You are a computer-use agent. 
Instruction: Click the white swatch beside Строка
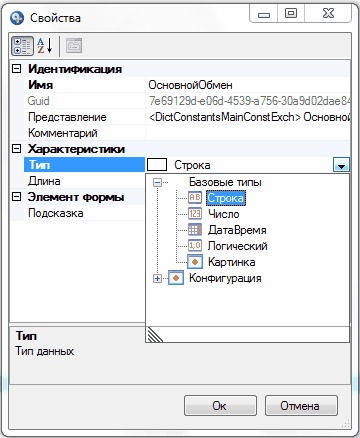coord(157,165)
